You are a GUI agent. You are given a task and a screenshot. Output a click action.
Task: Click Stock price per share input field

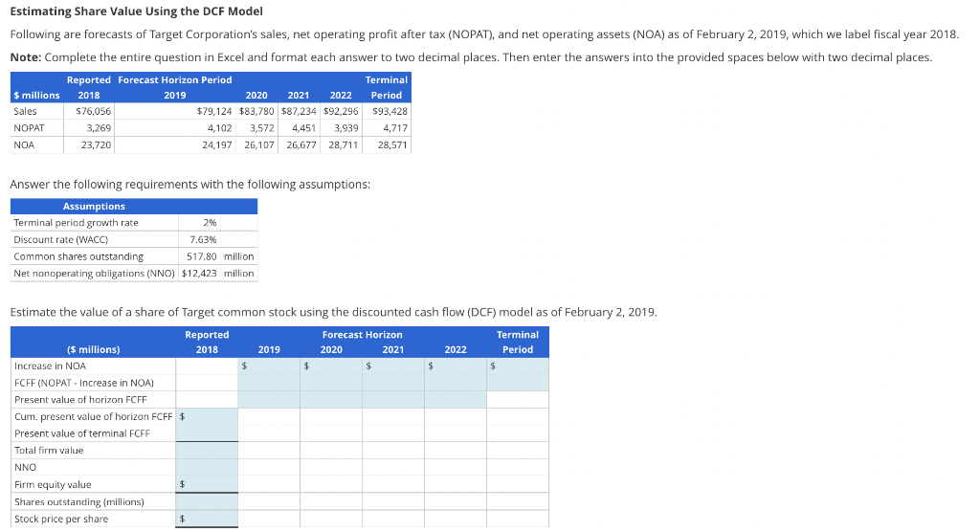tap(207, 519)
